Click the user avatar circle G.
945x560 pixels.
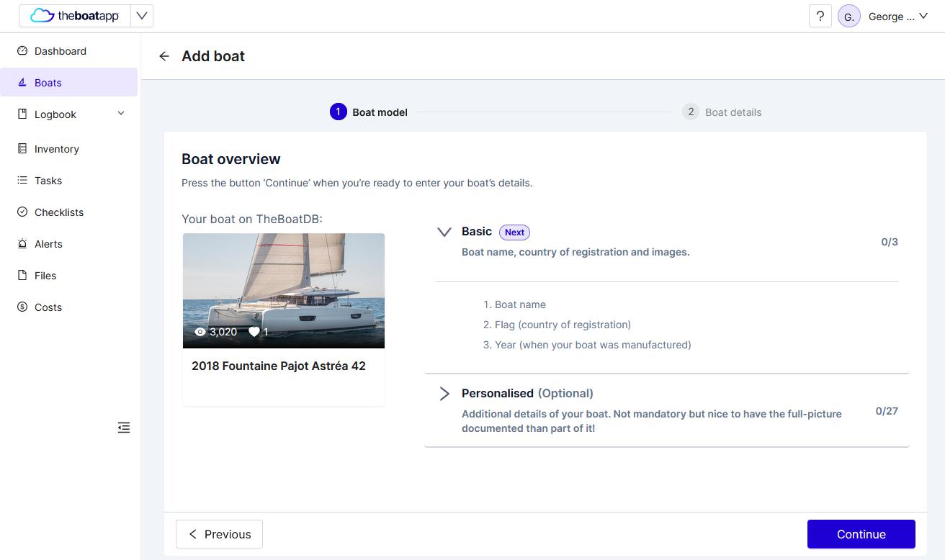(x=849, y=17)
